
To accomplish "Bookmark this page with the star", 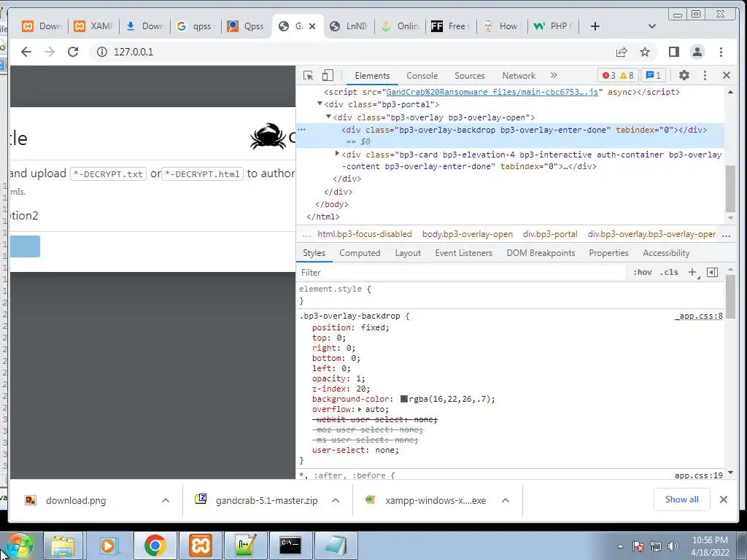I will [x=645, y=52].
